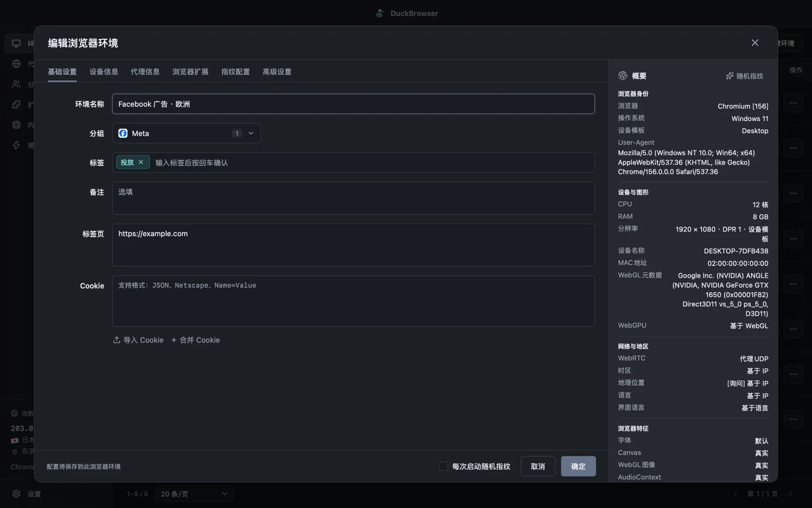Click the 取消 cancel button
The height and width of the screenshot is (508, 812).
click(538, 466)
